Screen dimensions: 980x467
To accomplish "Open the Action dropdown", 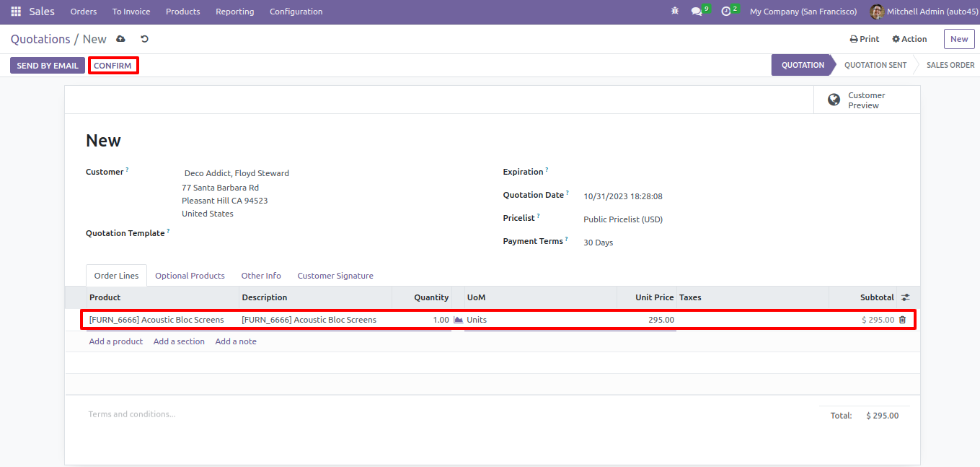I will [909, 39].
